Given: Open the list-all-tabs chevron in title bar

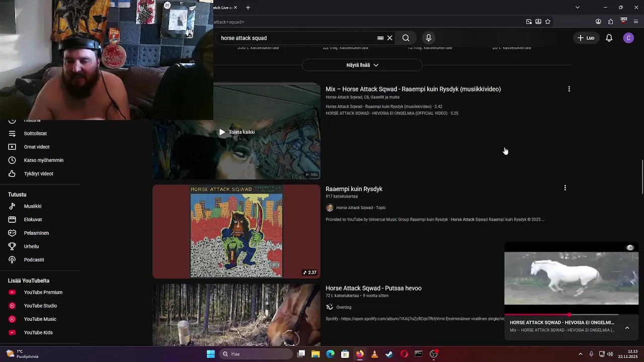Looking at the screenshot, I should click(578, 8).
